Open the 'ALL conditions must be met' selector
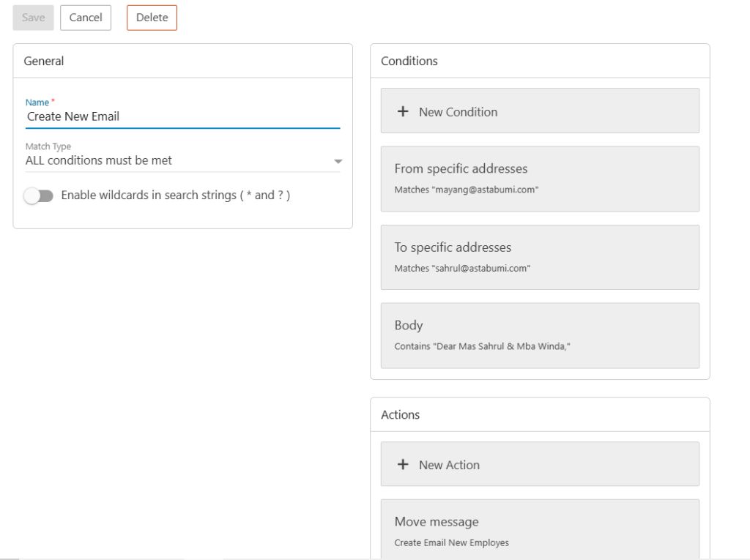Viewport: 750px width, 560px height. pos(176,160)
